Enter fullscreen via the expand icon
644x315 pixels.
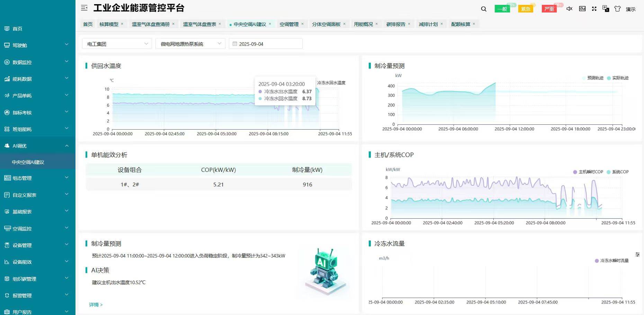tap(594, 9)
